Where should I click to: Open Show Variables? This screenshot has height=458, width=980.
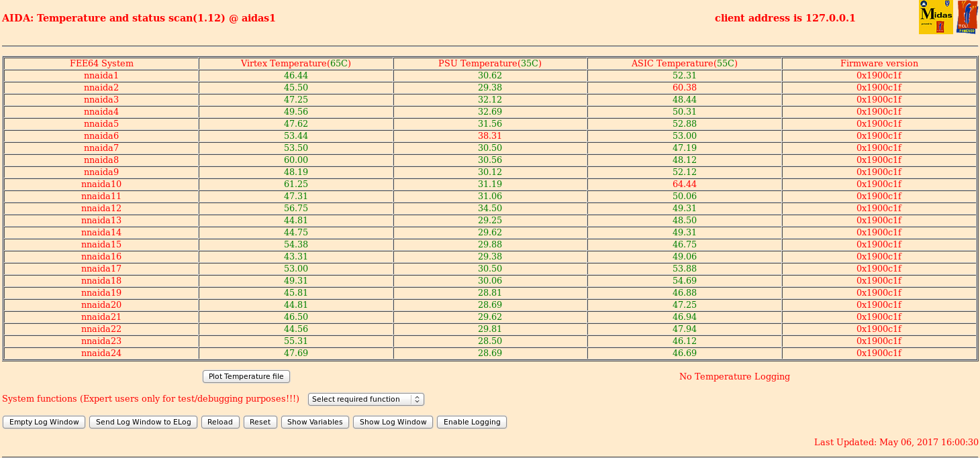click(x=315, y=422)
